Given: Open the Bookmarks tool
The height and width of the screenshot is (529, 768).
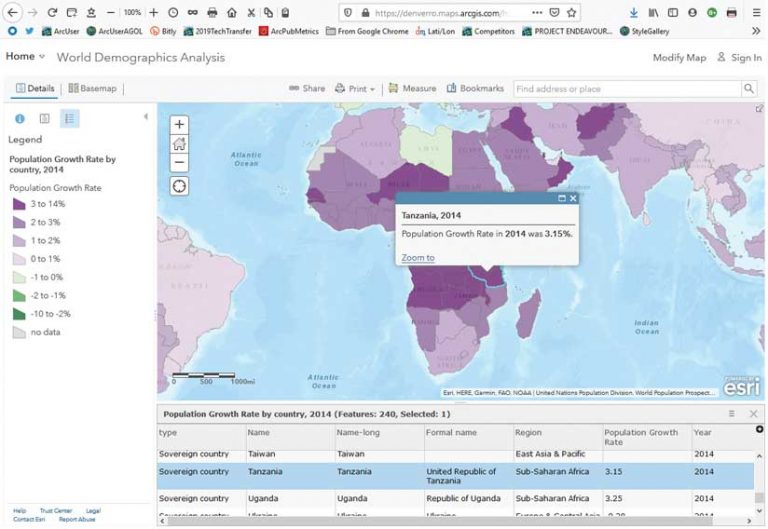Looking at the screenshot, I should 475,89.
